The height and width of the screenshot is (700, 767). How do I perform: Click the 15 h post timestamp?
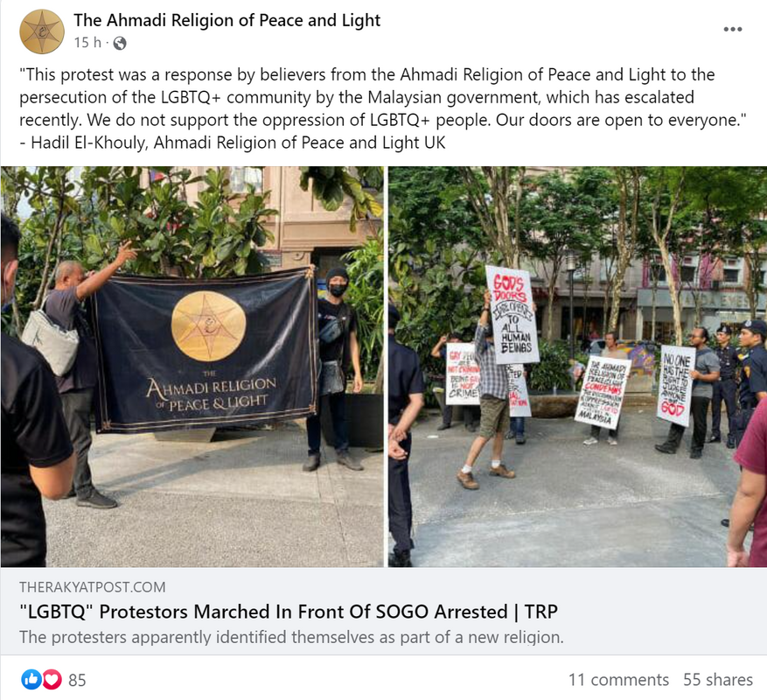click(87, 43)
